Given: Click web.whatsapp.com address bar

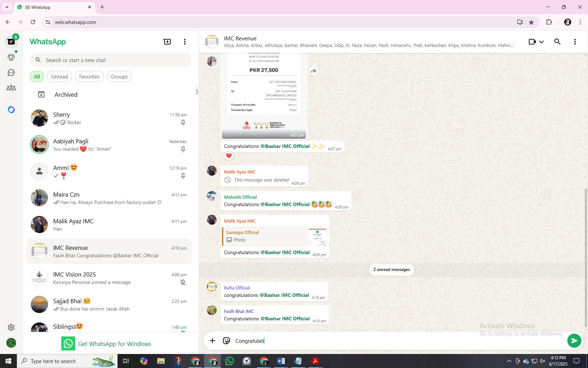Looking at the screenshot, I should point(280,22).
